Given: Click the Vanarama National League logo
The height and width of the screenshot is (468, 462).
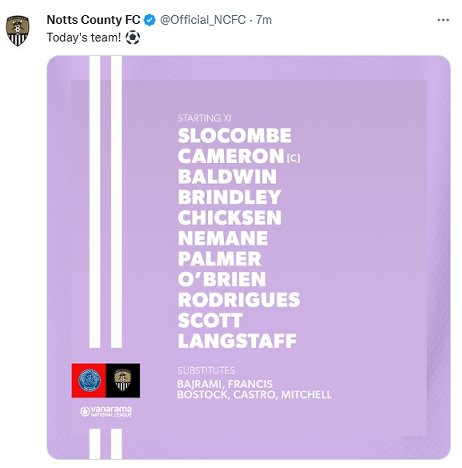Looking at the screenshot, I should click(106, 411).
